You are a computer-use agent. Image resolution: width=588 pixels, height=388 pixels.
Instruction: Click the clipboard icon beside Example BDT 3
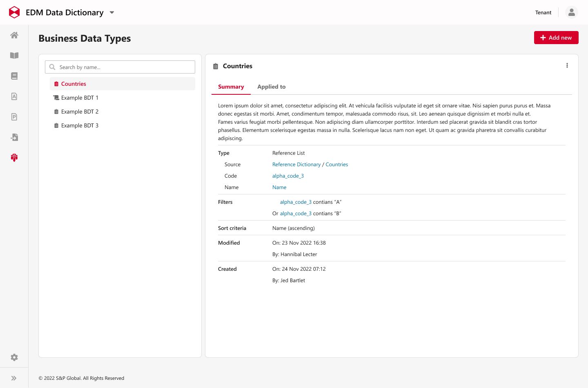56,125
